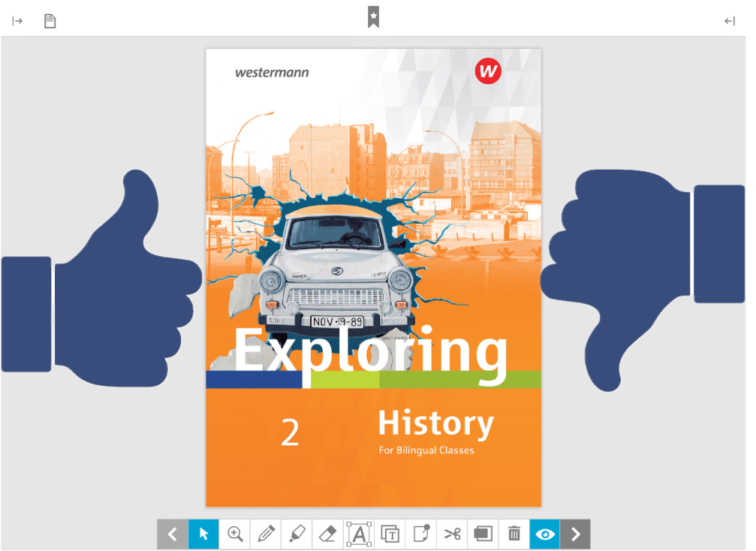
Task: Select the pencil drawing tool
Action: (x=266, y=534)
